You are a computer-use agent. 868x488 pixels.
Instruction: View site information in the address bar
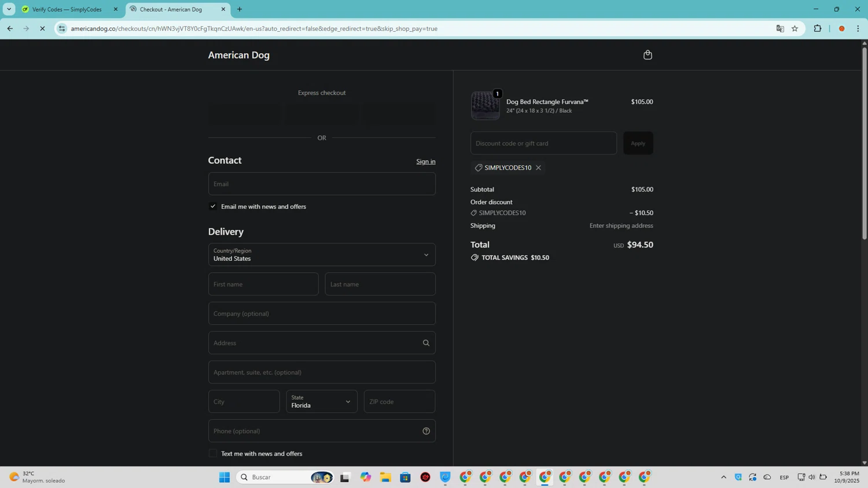[x=62, y=28]
